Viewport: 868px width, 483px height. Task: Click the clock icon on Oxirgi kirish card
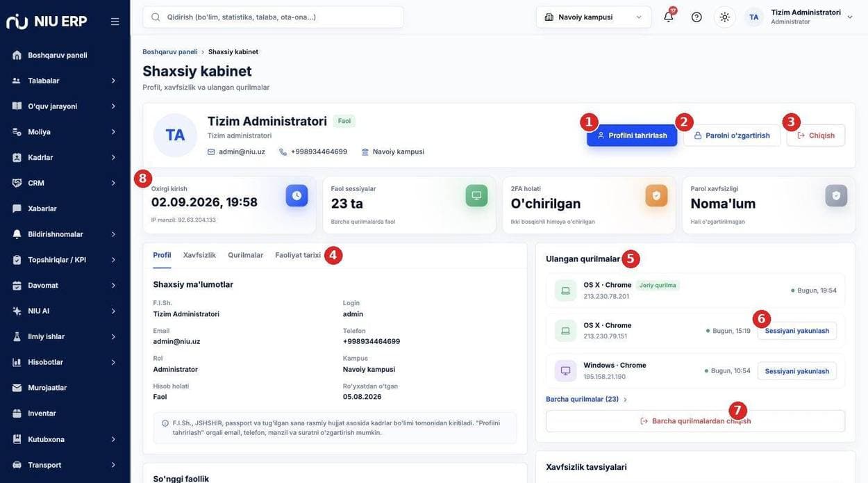click(x=297, y=195)
